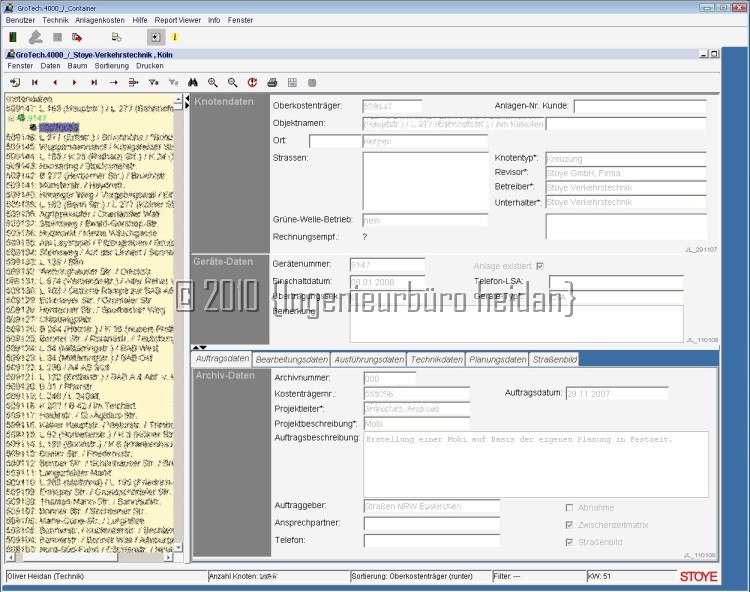This screenshot has width=750, height=592.
Task: Click split pane collapse arrows above tabs
Action: click(199, 348)
